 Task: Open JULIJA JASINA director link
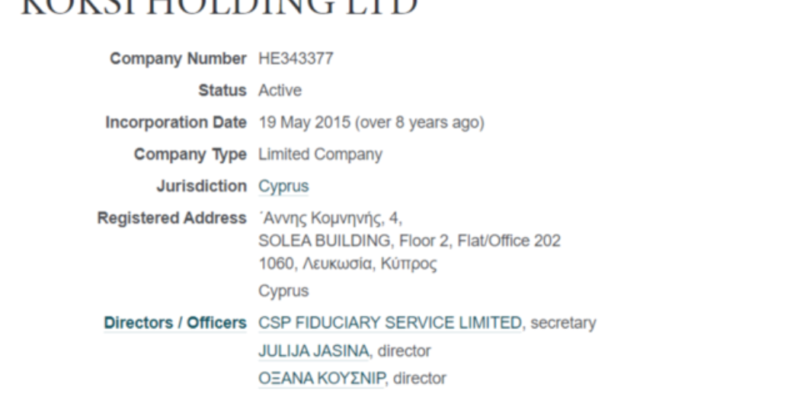coord(313,351)
